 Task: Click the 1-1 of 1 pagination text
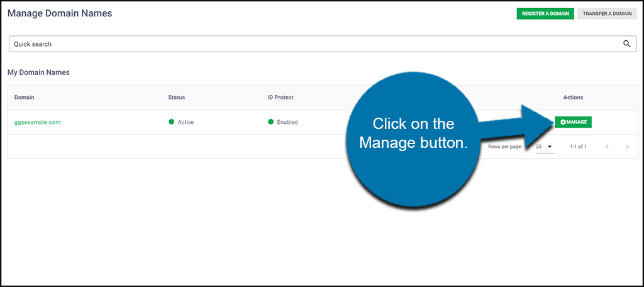[579, 147]
